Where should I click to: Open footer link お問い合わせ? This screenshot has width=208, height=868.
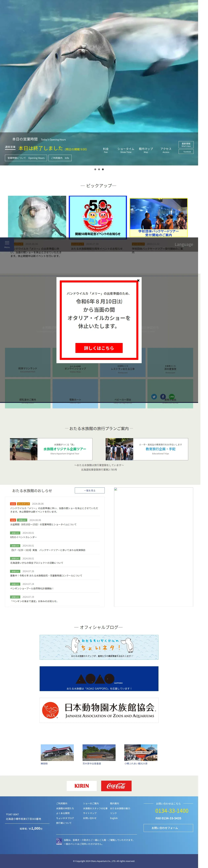(90, 818)
